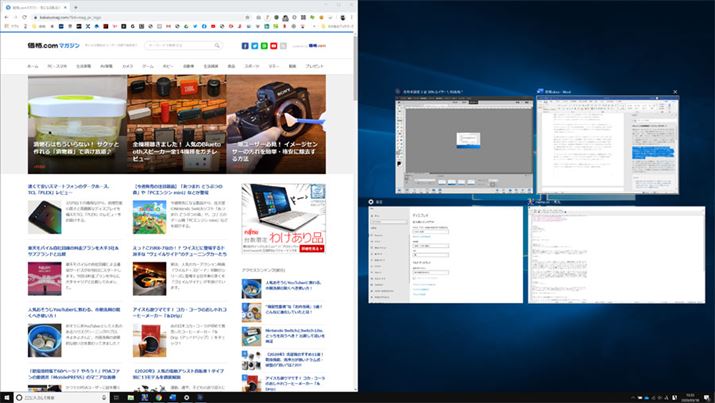Open the Windows Start menu
Viewport: 715px width, 403px height.
pyautogui.click(x=7, y=396)
